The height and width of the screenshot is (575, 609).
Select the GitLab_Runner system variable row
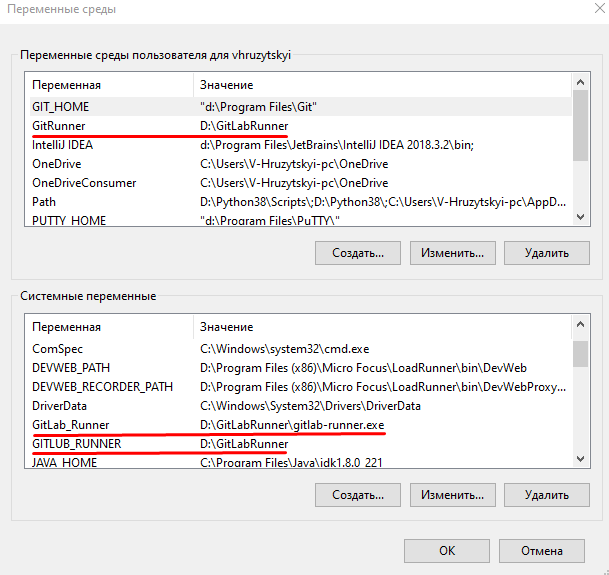click(x=301, y=425)
